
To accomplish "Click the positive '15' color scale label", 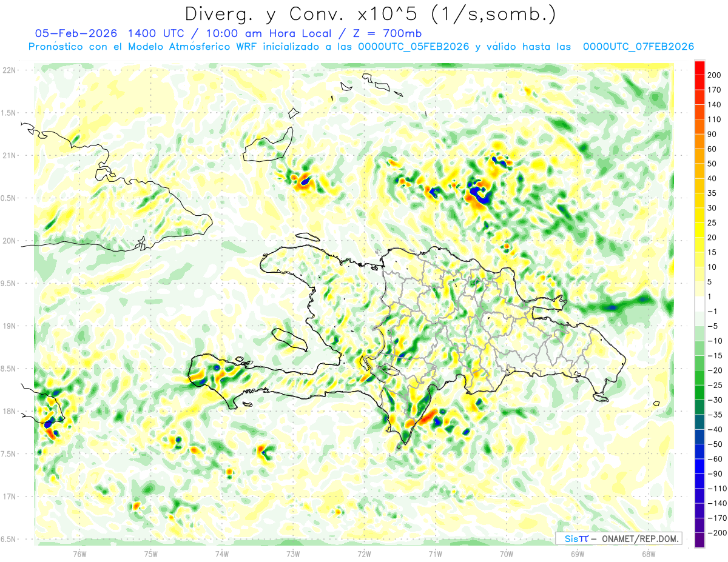I will 712,252.
